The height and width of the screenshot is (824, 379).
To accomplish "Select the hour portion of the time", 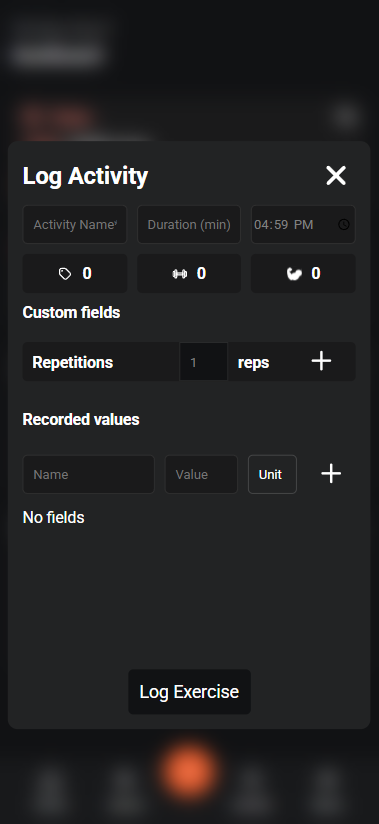I will pyautogui.click(x=261, y=224).
